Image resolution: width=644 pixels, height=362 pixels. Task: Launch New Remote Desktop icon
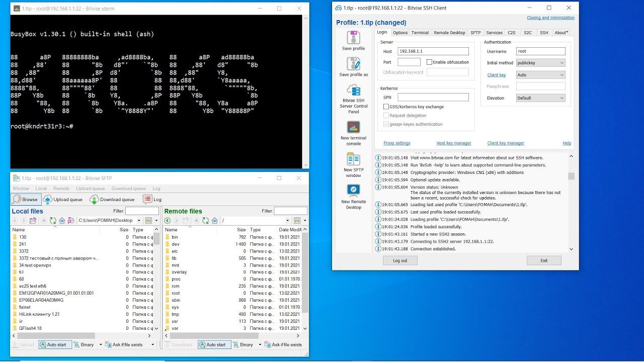coord(353,191)
